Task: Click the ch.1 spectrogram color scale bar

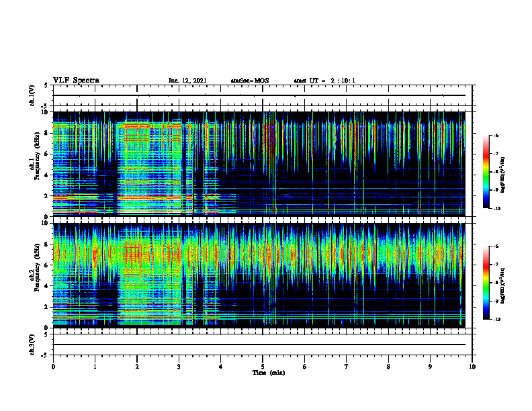Action: click(x=486, y=172)
